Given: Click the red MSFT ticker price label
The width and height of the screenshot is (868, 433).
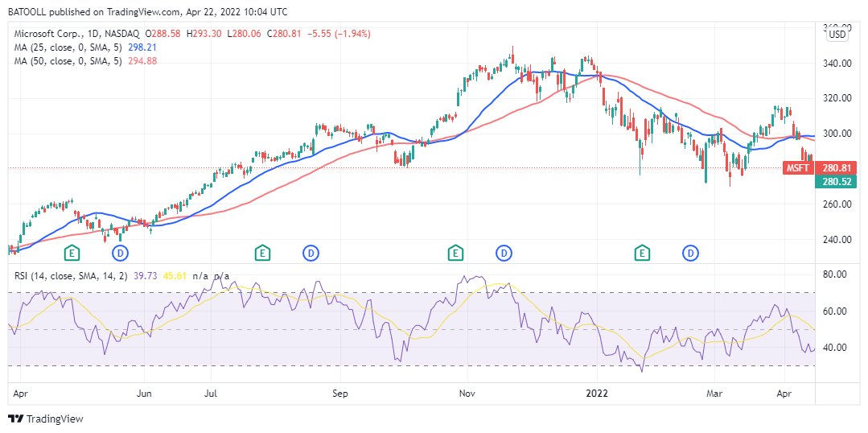Looking at the screenshot, I should click(x=799, y=167).
